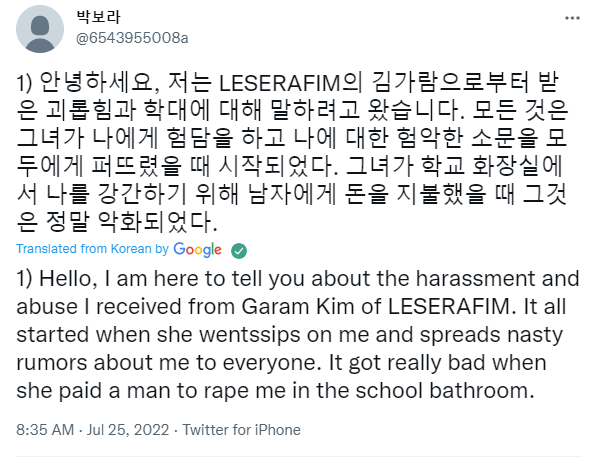Click the word LESERAFIM in Korean text
This screenshot has width=596, height=458.
[x=292, y=83]
